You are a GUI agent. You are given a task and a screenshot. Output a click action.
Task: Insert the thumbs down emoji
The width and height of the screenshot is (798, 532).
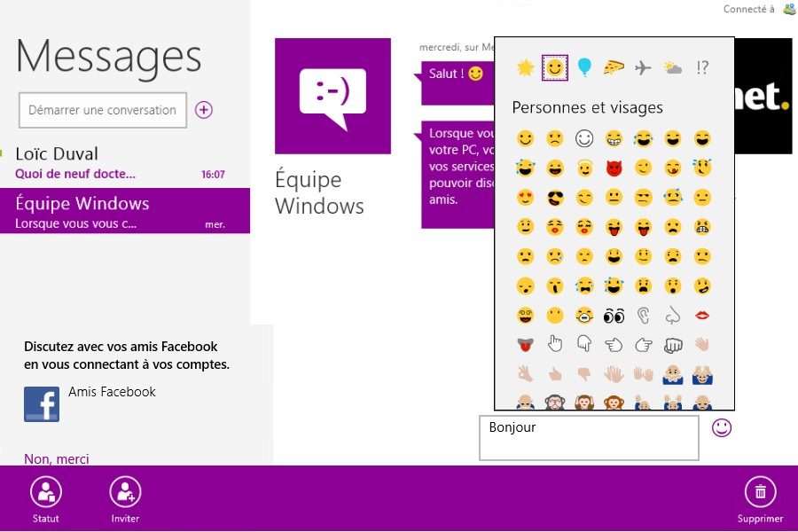(584, 374)
